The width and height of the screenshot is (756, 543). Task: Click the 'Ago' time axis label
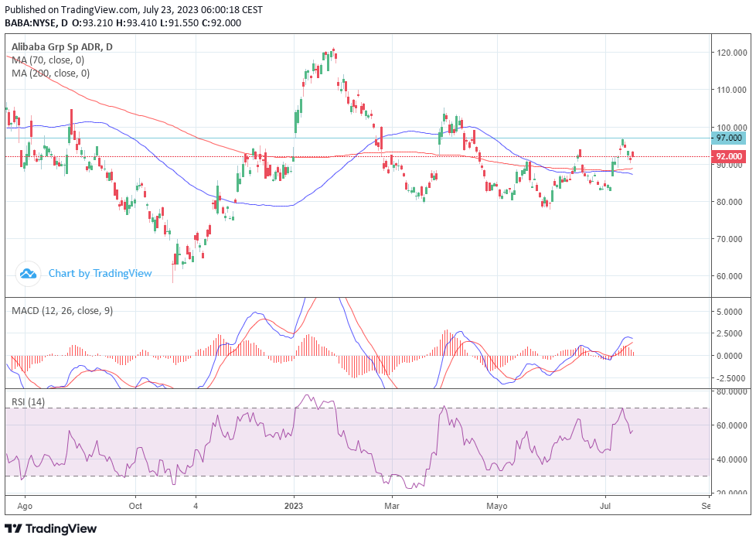(x=25, y=506)
